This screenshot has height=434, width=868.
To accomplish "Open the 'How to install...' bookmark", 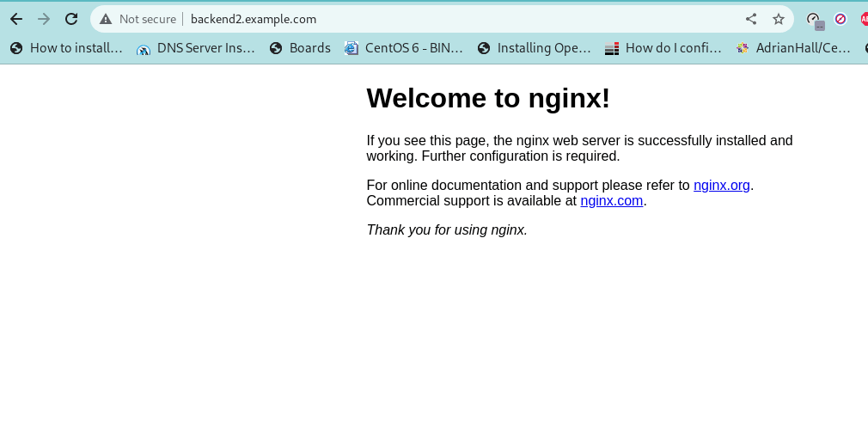I will pos(66,48).
